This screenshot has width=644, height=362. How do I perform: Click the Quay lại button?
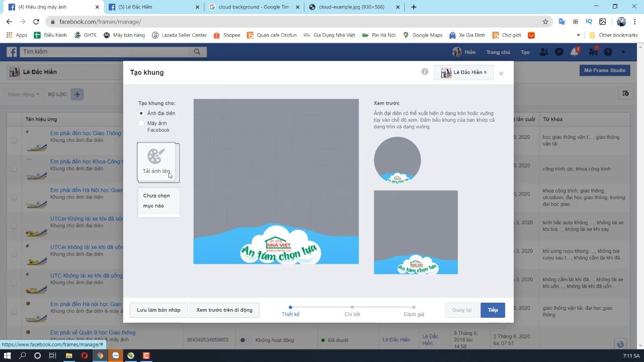click(x=461, y=310)
